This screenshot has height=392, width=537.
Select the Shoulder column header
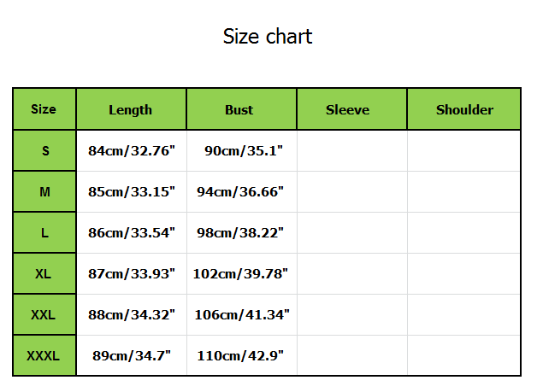[464, 109]
